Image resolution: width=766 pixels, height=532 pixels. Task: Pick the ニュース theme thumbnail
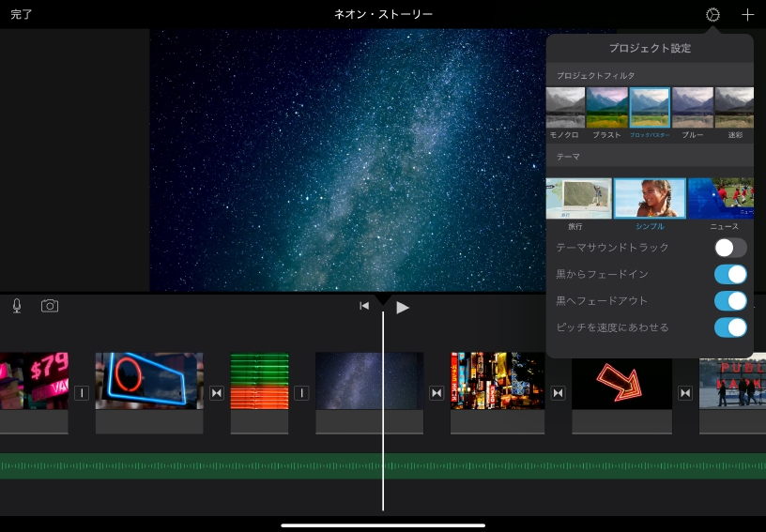721,198
